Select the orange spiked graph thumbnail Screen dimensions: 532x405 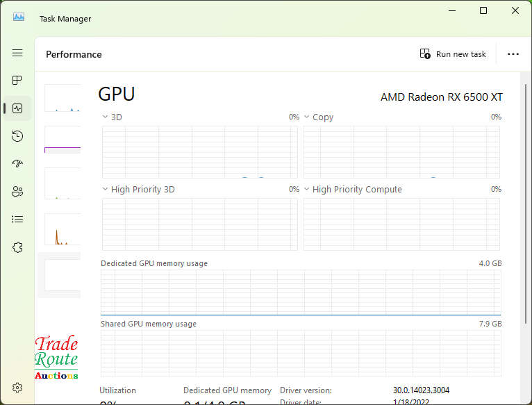tap(63, 230)
